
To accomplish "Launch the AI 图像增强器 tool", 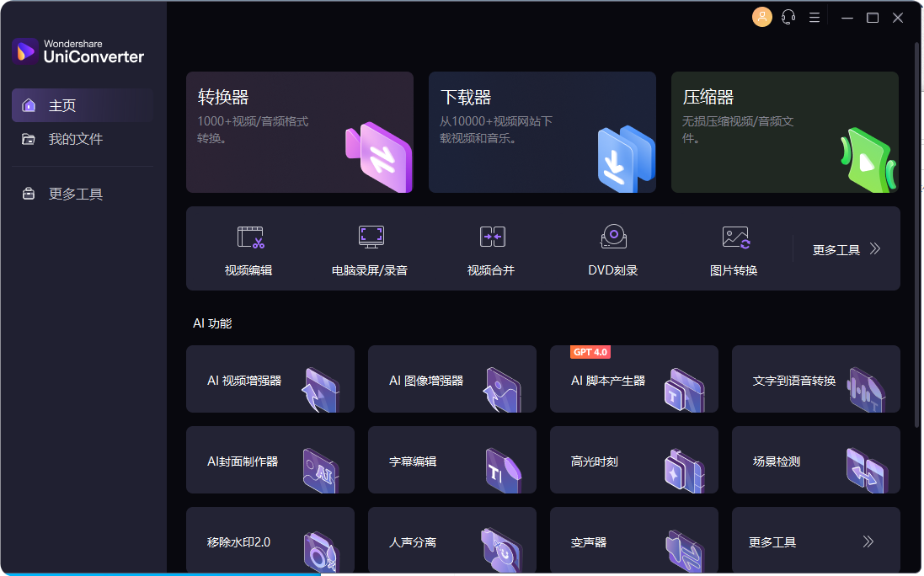I will 451,379.
